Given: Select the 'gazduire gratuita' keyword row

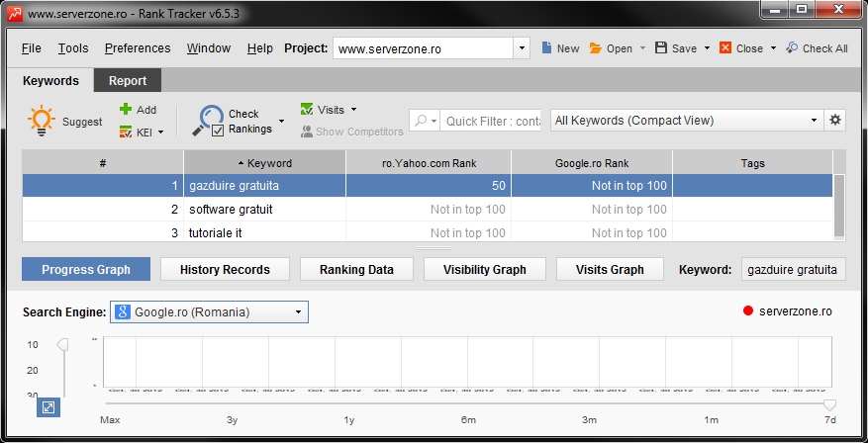Looking at the screenshot, I should 428,186.
